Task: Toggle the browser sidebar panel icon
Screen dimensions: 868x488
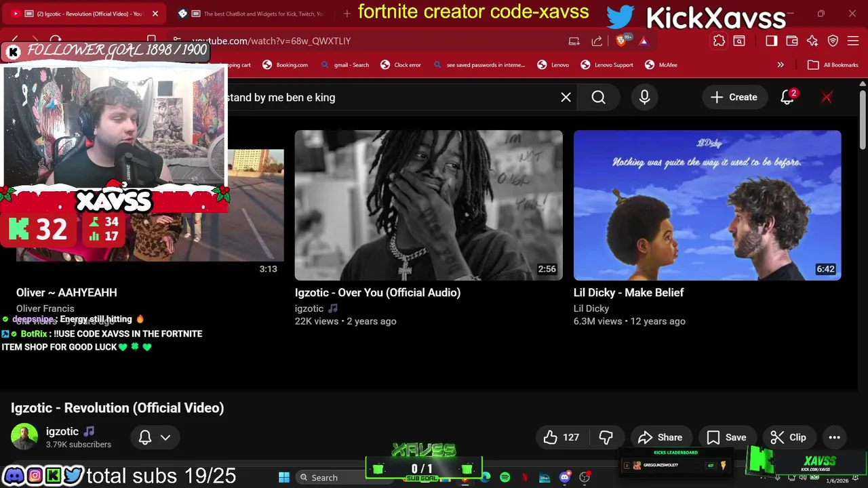Action: click(x=771, y=41)
